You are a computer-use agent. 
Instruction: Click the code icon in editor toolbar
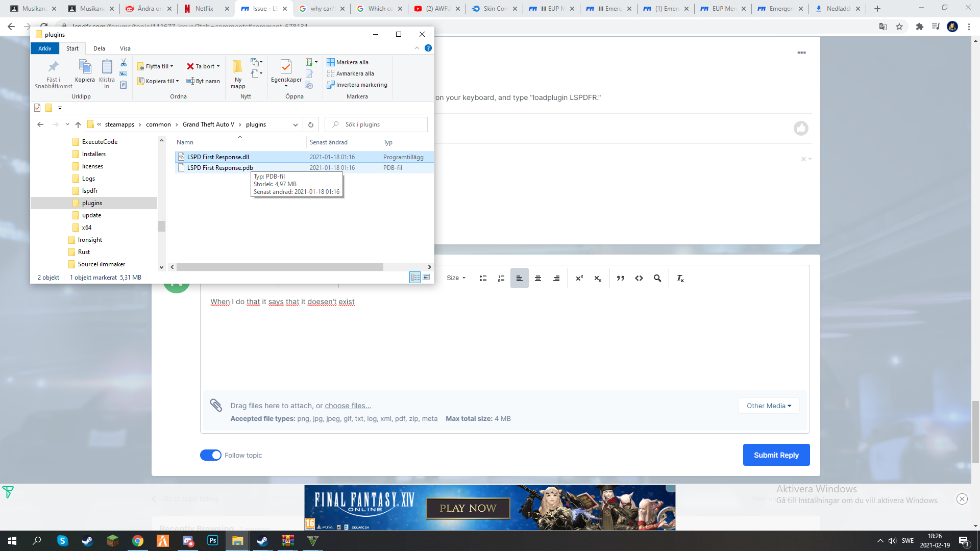click(639, 278)
